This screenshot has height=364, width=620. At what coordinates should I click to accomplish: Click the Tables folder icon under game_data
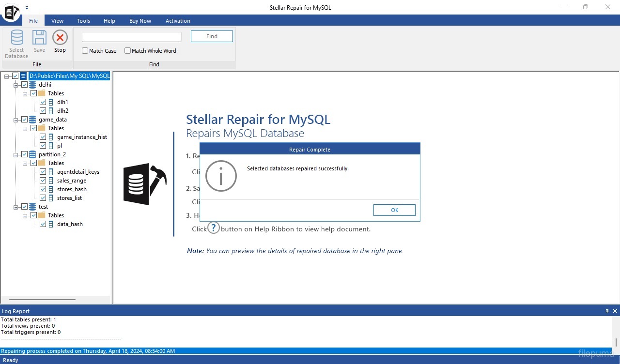click(42, 128)
